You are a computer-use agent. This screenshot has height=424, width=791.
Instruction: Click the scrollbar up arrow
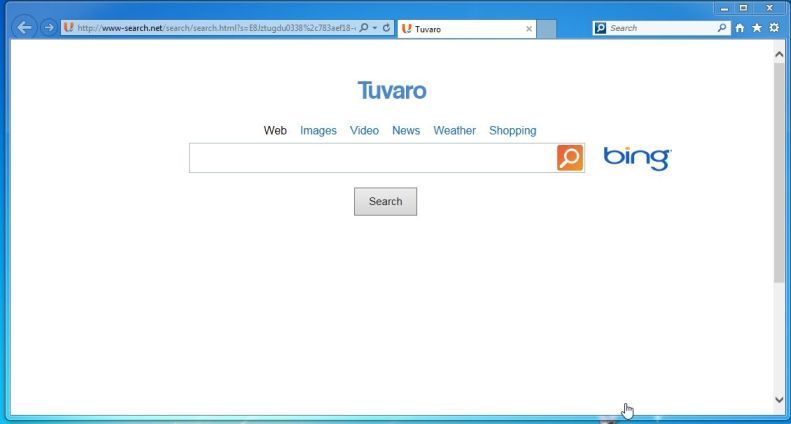(779, 55)
